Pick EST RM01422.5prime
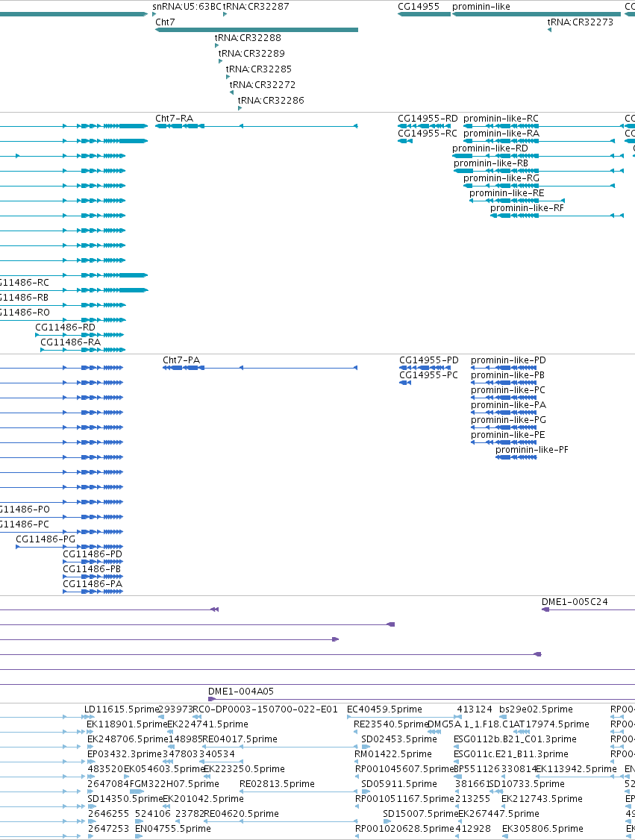The height and width of the screenshot is (840, 635). (x=393, y=754)
